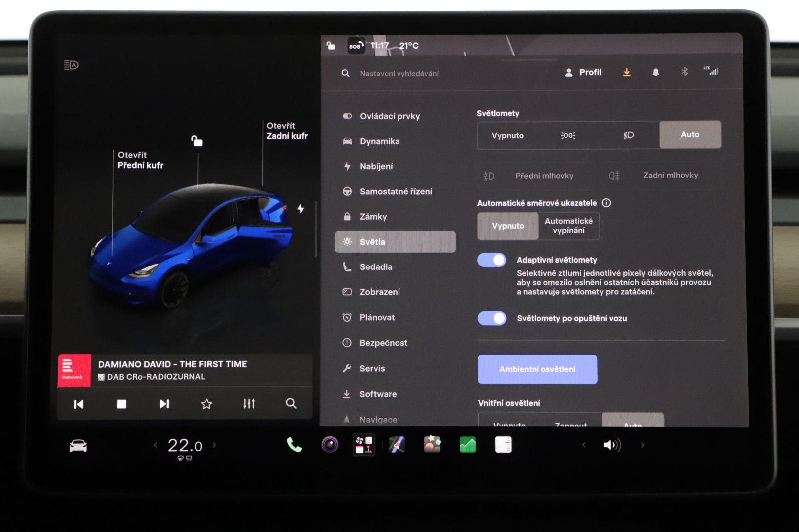Image resolution: width=799 pixels, height=532 pixels.
Task: Add station to favorites with star
Action: 206,404
